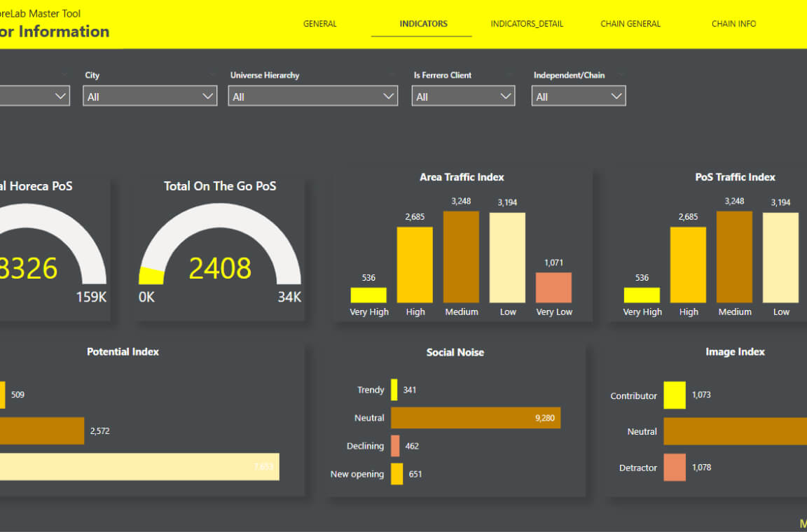Go to the CHAIN GENERAL tab
Viewport: 807px width, 532px height.
click(x=630, y=24)
